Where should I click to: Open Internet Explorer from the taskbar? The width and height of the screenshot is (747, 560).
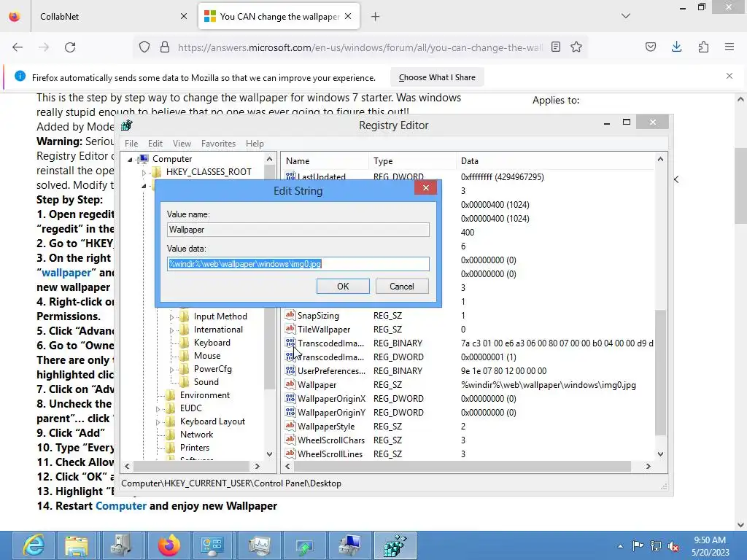pos(34,545)
